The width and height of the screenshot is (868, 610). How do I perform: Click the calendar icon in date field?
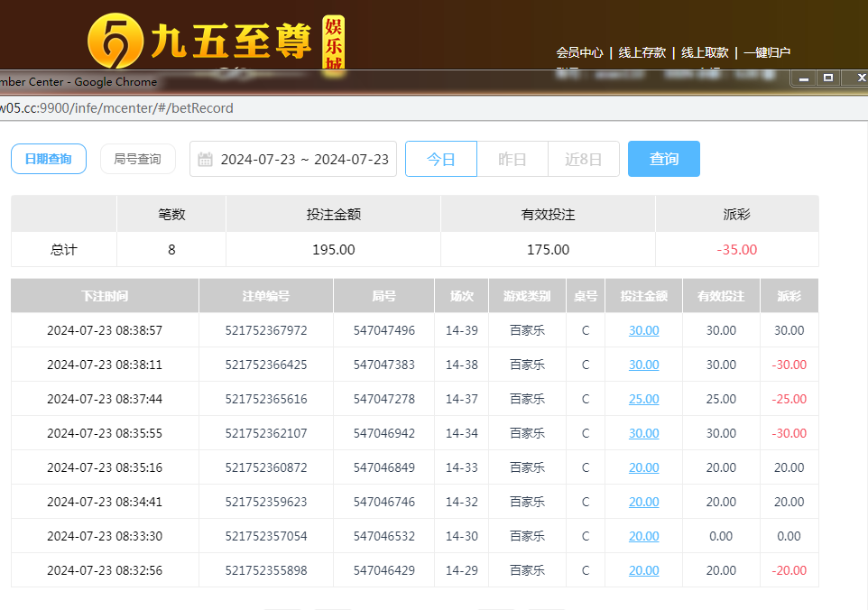tap(206, 160)
